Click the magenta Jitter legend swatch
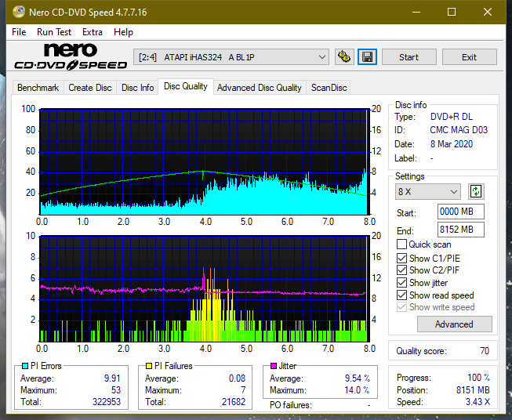This screenshot has width=512, height=420. click(x=274, y=366)
